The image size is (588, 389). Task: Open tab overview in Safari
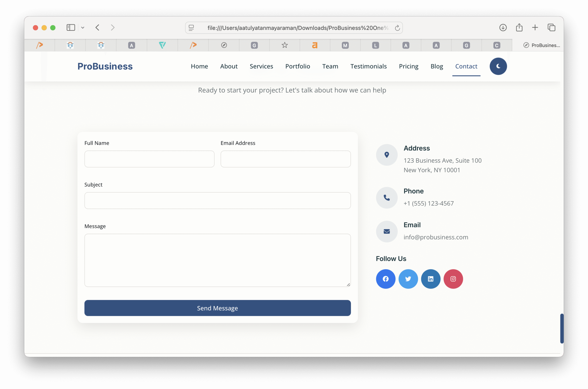(551, 28)
